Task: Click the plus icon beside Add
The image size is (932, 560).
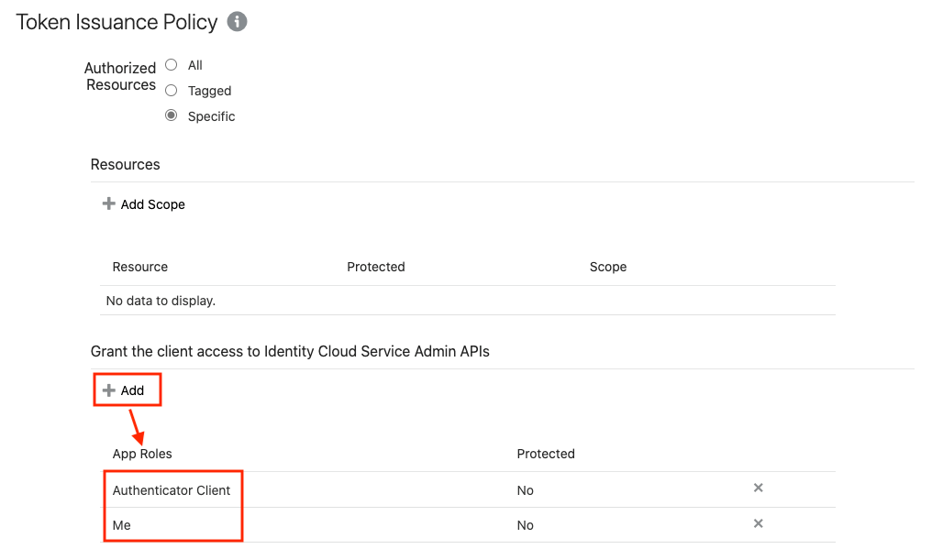Action: coord(109,390)
